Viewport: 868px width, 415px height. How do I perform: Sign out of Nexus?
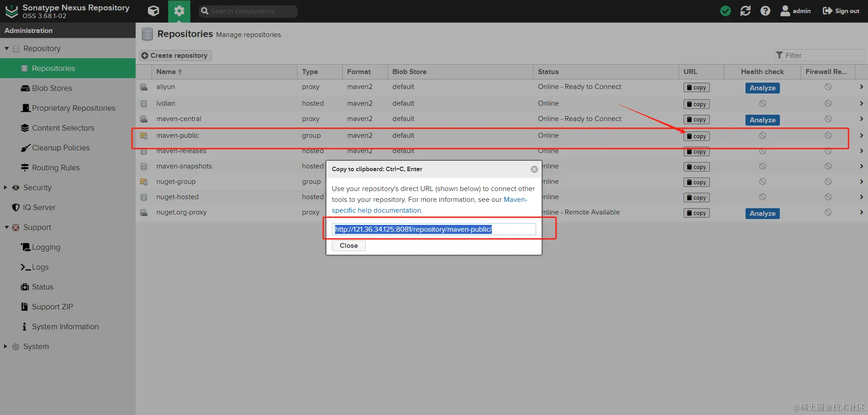click(841, 11)
